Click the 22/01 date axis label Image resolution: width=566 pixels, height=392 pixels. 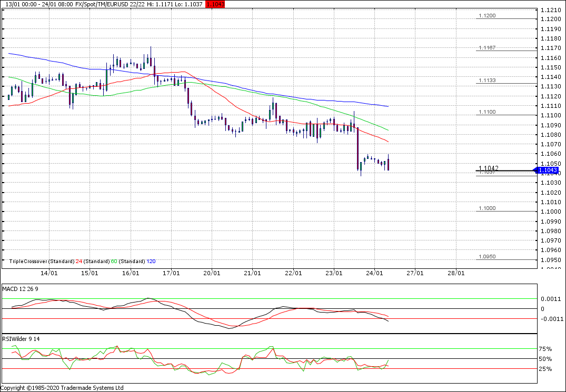click(293, 274)
